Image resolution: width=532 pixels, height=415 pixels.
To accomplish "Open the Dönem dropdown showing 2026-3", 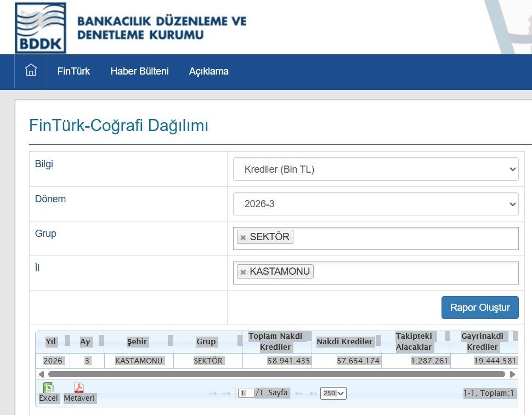I will point(376,204).
